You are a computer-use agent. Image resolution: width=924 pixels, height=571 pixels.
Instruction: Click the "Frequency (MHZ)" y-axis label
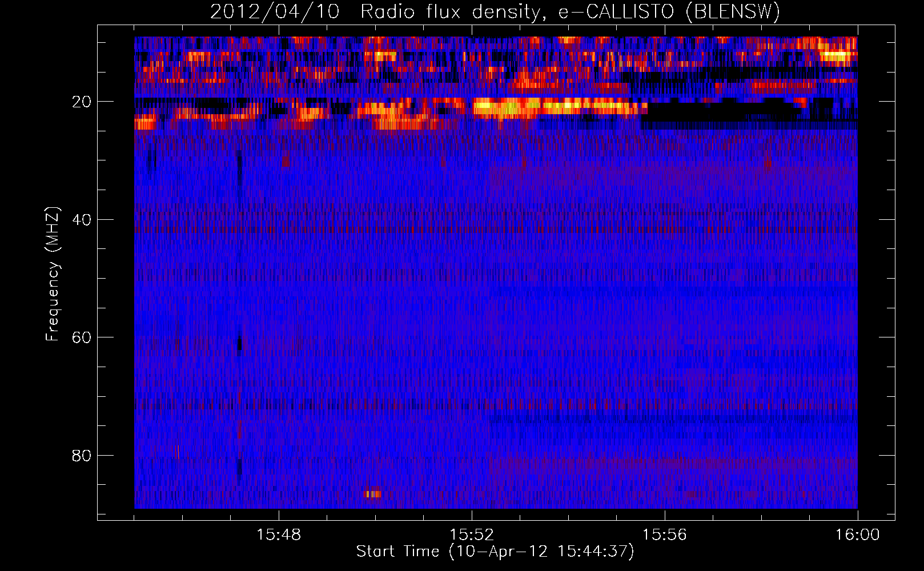[x=53, y=274]
